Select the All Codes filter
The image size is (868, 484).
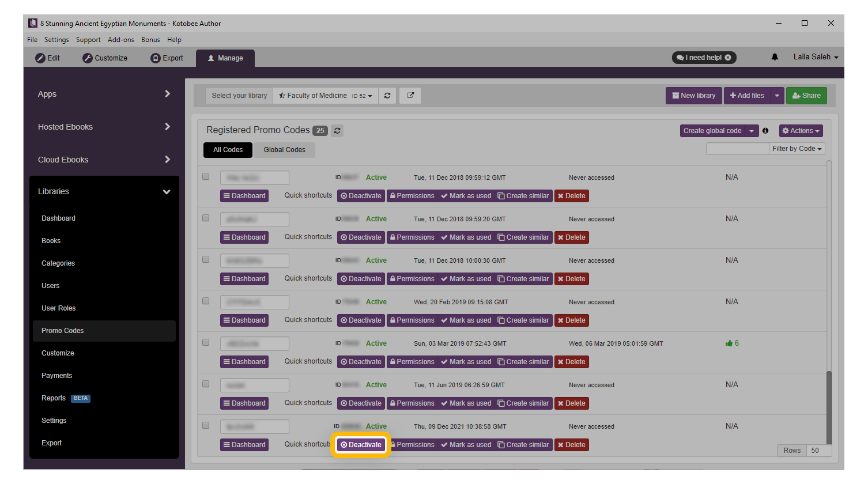[x=228, y=150]
